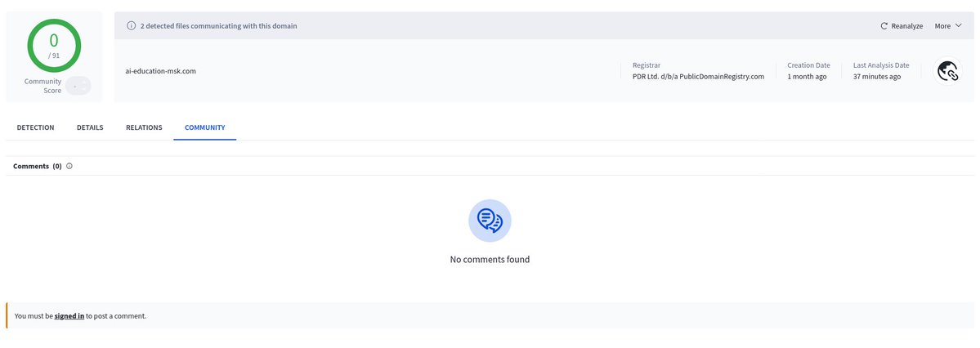This screenshot has width=980, height=348.
Task: Click the green detection score circle 0/91
Action: (54, 46)
